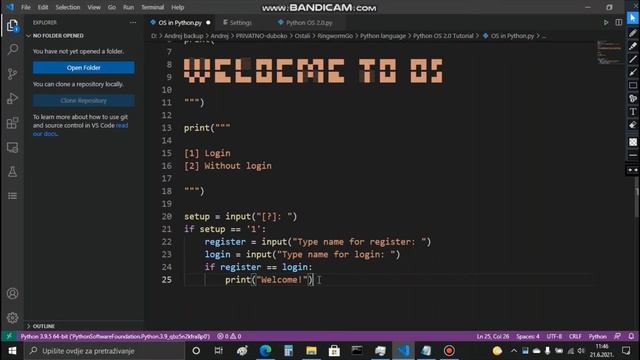Click the Python OS 2.0 Tutorial breadcrumb

coord(443,36)
